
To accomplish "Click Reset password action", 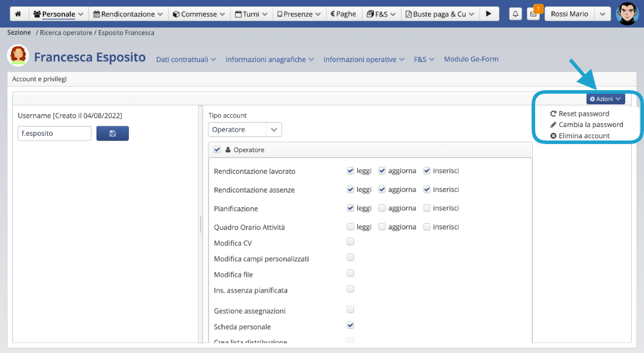I will (x=583, y=114).
